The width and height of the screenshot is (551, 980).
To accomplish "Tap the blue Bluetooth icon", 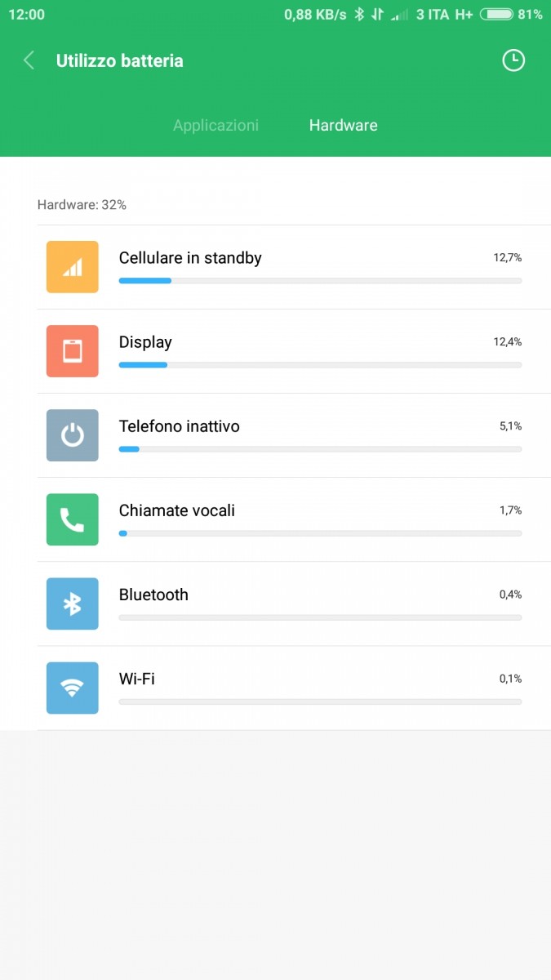I will coord(73,604).
